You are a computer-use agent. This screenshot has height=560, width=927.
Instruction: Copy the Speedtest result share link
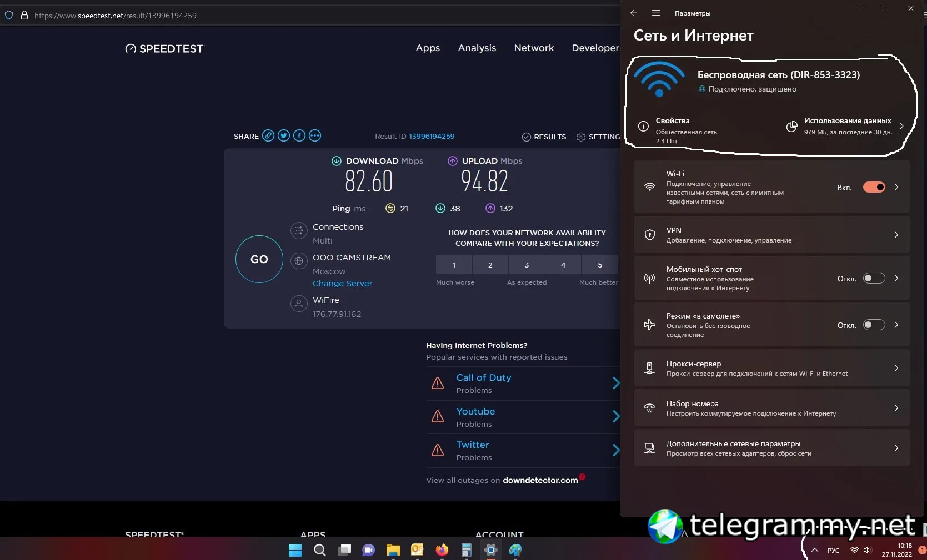click(x=268, y=135)
